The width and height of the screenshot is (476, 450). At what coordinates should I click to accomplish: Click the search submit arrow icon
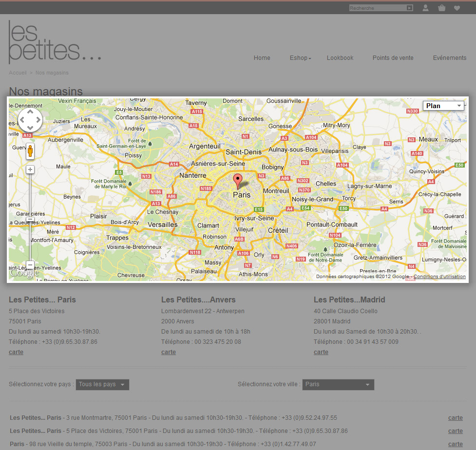pos(410,8)
